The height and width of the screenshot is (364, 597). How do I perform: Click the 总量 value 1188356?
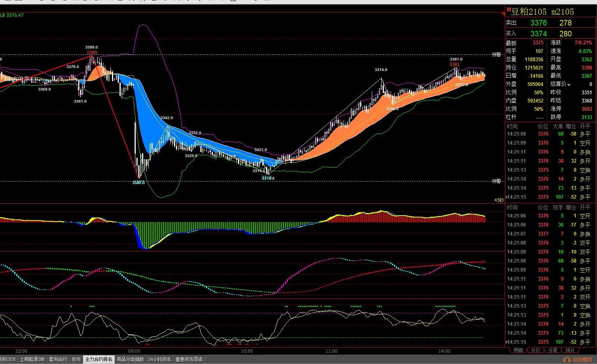534,59
